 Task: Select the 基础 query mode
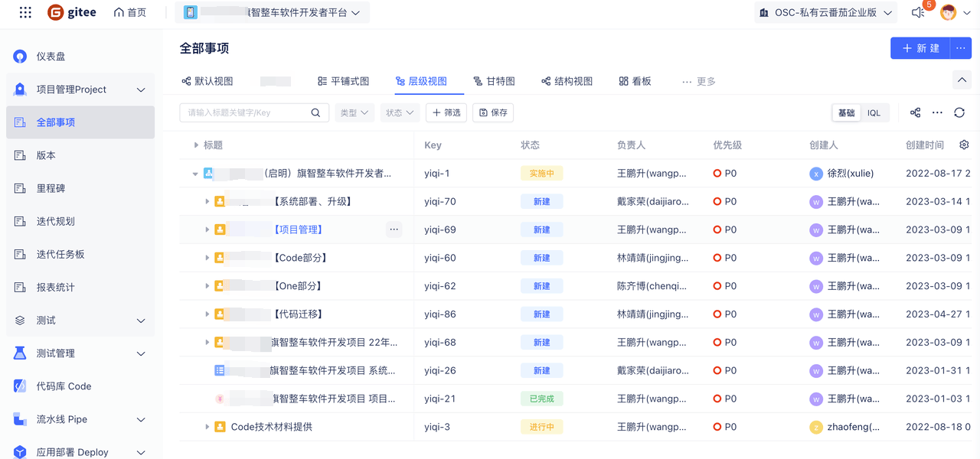pos(846,112)
